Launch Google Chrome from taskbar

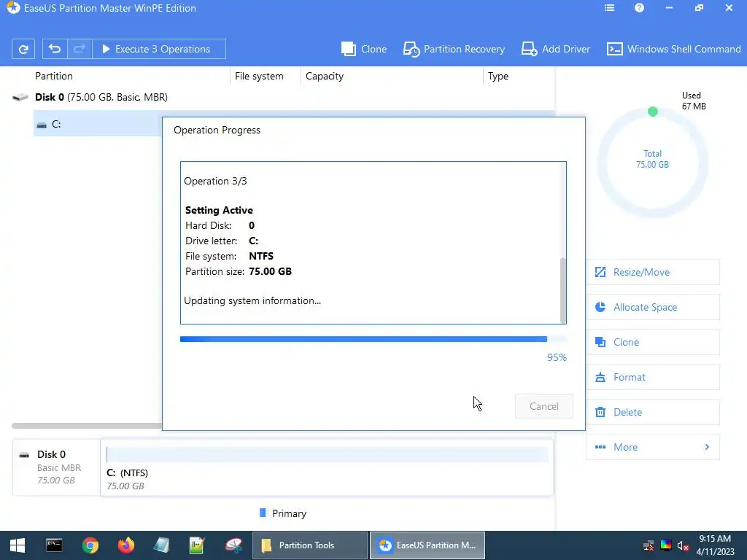click(90, 545)
